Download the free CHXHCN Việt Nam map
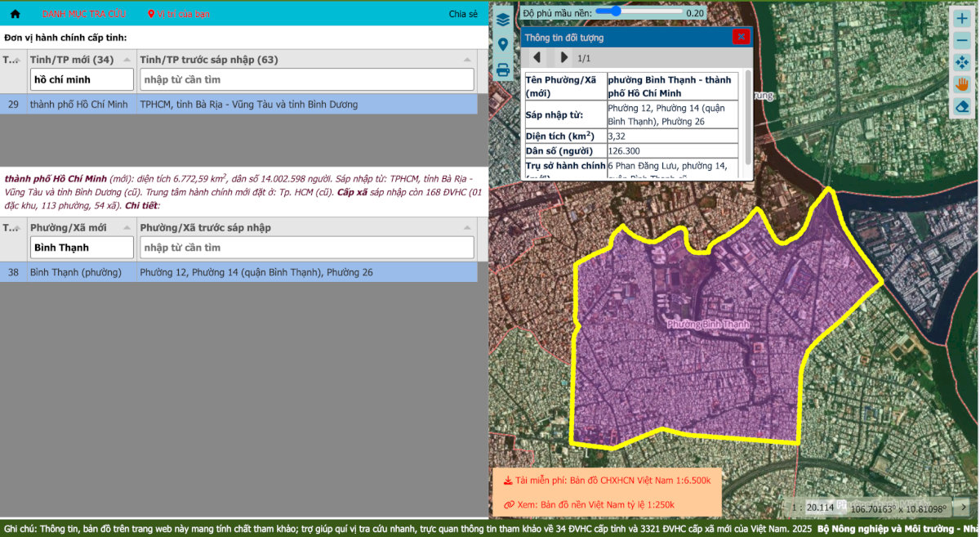 (x=607, y=480)
